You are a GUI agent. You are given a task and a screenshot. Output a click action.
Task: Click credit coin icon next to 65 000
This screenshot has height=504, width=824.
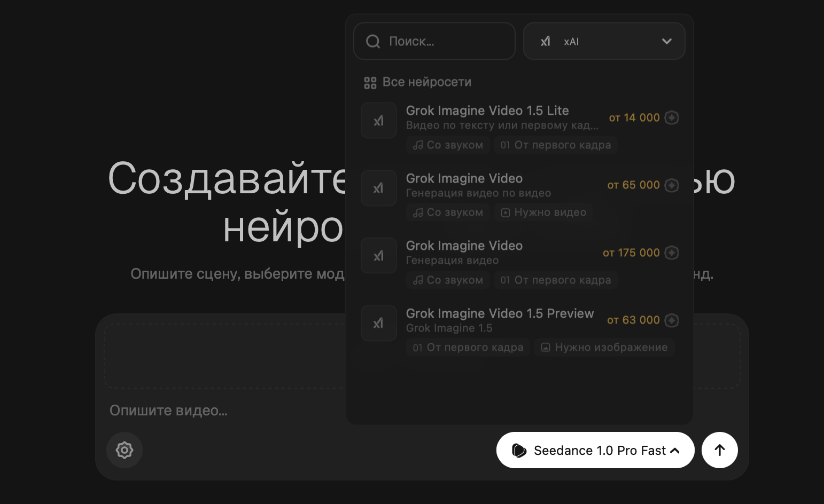pyautogui.click(x=672, y=185)
